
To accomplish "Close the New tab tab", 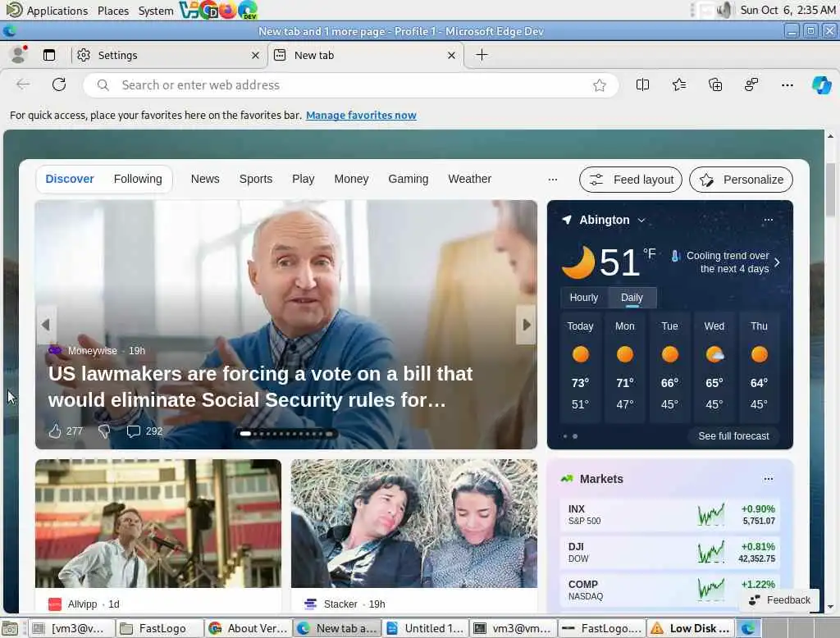I will [x=452, y=55].
